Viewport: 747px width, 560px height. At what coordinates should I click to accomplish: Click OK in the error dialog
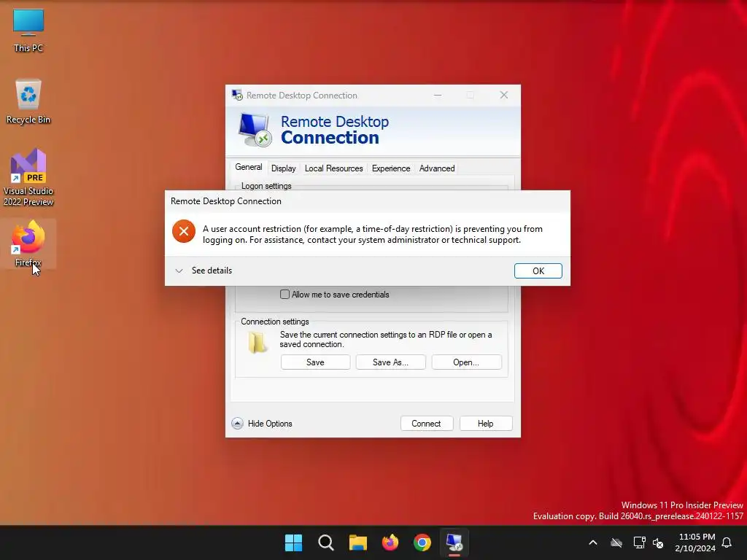pyautogui.click(x=538, y=271)
